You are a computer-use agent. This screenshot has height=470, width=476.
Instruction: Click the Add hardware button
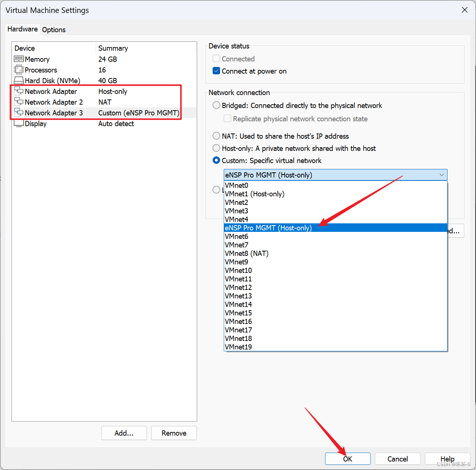coord(124,433)
